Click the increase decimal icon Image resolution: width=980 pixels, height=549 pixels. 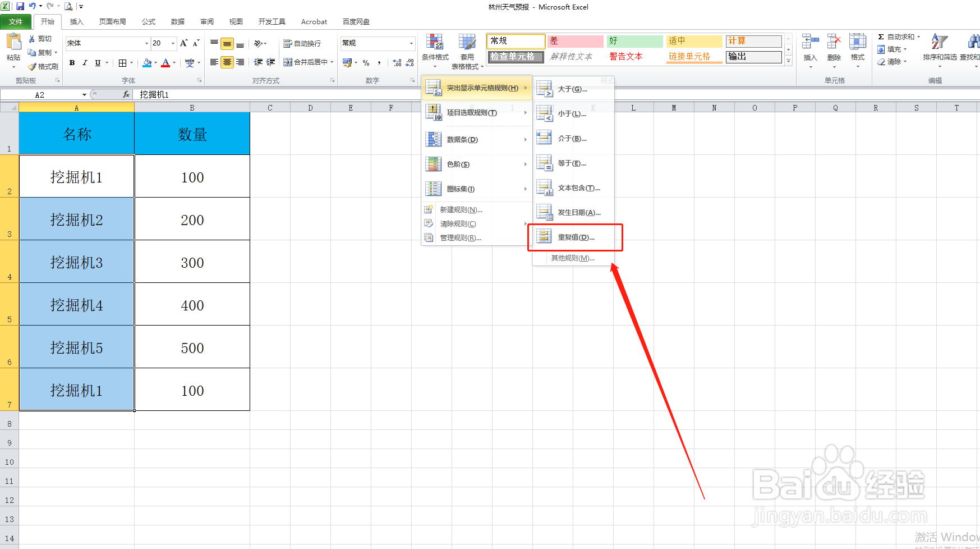397,63
